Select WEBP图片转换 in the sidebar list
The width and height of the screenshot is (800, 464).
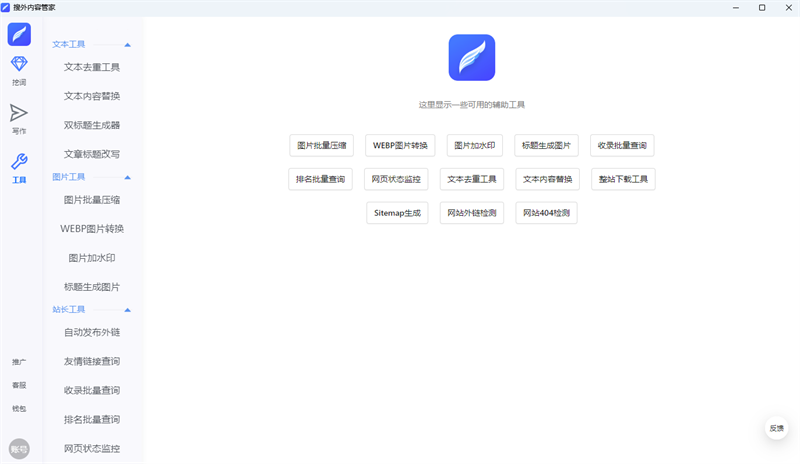click(x=92, y=229)
